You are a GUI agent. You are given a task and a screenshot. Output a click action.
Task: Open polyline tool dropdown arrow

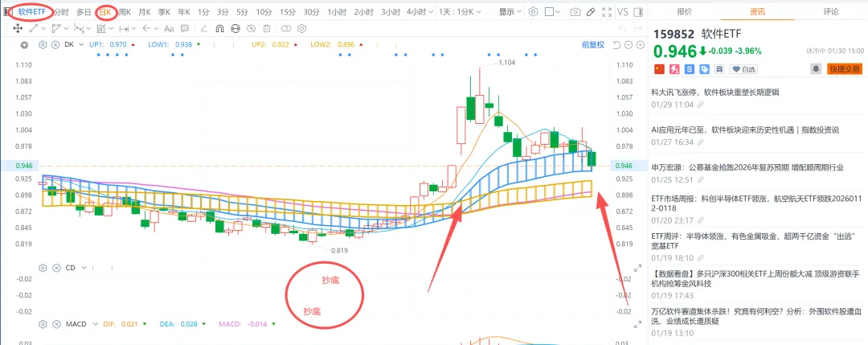66,28
